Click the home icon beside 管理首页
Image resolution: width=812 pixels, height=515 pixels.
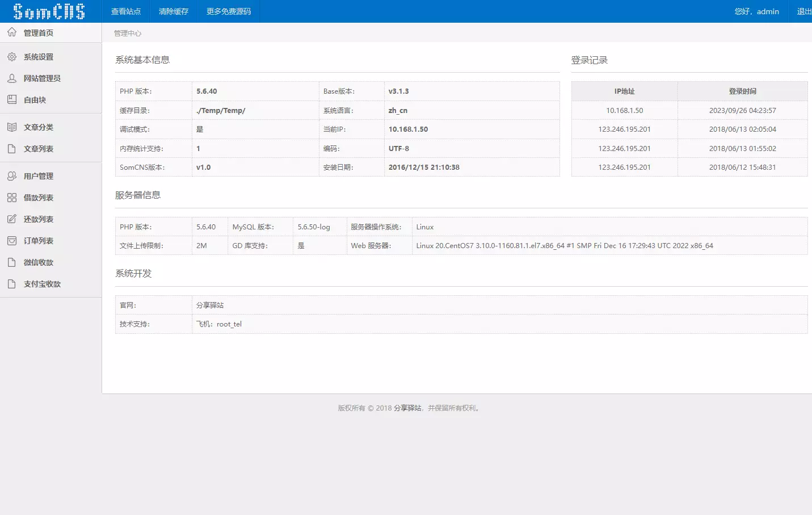(x=12, y=32)
